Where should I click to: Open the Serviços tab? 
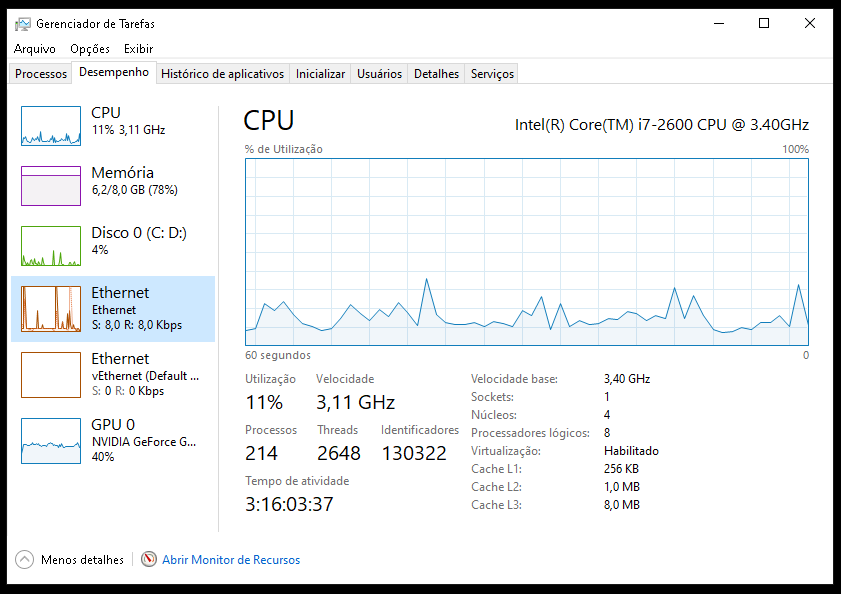pyautogui.click(x=492, y=74)
